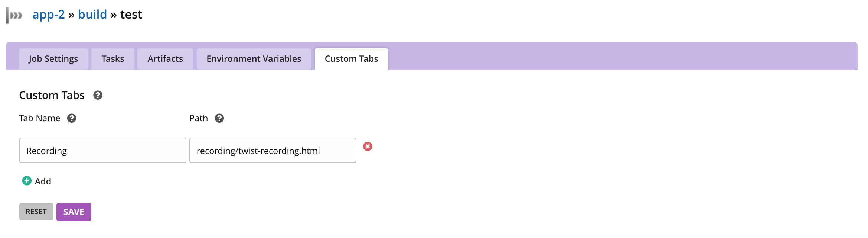Click the green plus Add icon
Screen dimensions: 868x238
(27, 181)
